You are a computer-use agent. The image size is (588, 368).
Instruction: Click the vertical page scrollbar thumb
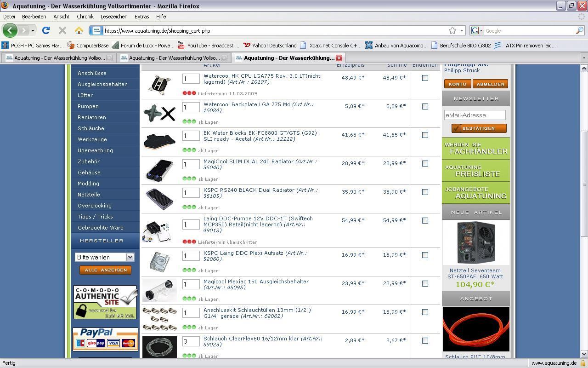[x=584, y=184]
